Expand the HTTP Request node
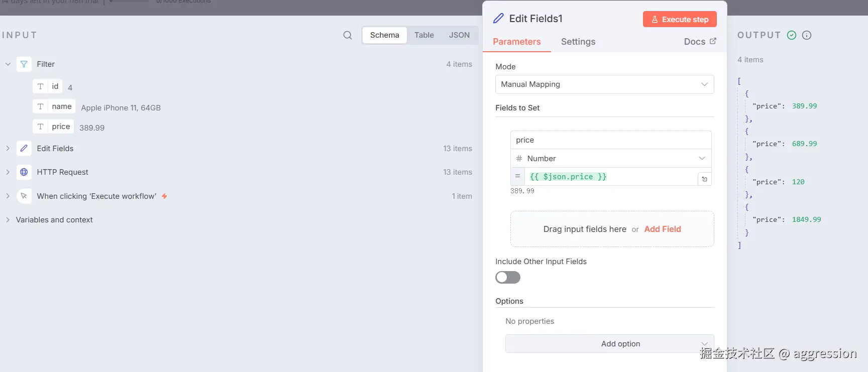The width and height of the screenshot is (868, 372). tap(8, 172)
